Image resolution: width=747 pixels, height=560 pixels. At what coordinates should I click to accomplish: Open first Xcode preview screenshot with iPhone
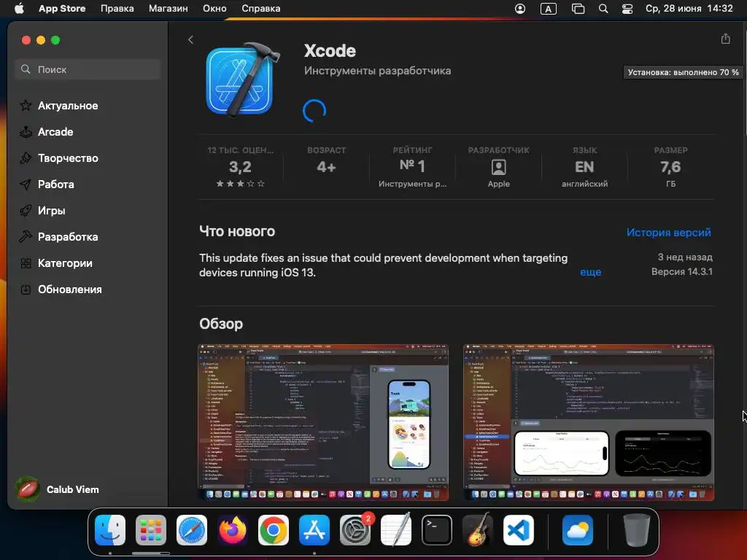(x=323, y=422)
